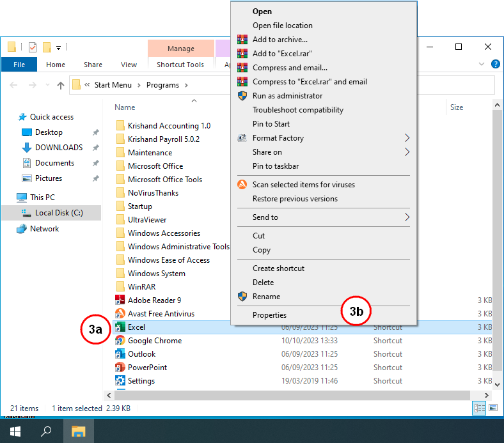
Task: Switch to Details view icon in status bar
Action: (479, 408)
